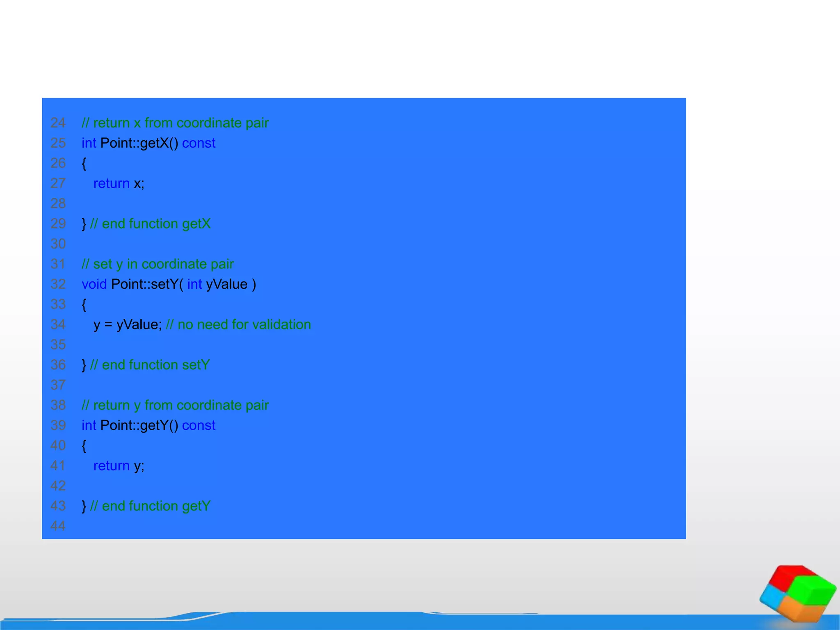Click the 'end function getY' comment
Screen dimensions: 840x630
[x=150, y=506]
